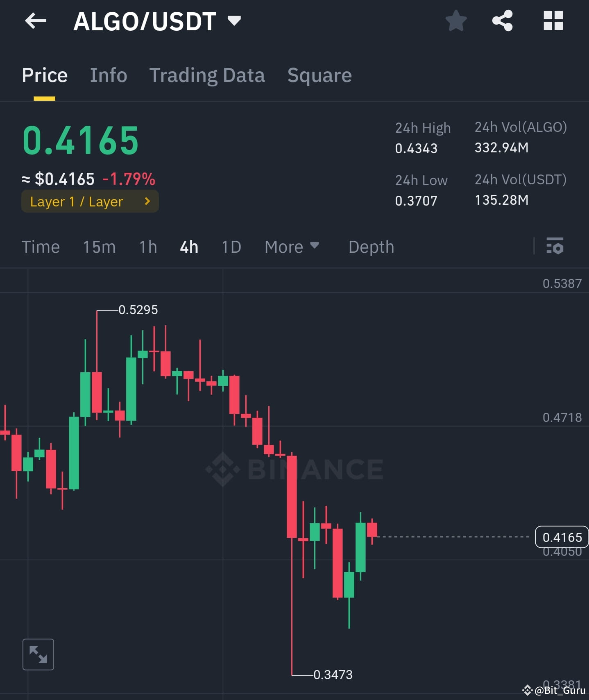Select the 15m candle interval
Screen dimensions: 589x700
coord(99,247)
